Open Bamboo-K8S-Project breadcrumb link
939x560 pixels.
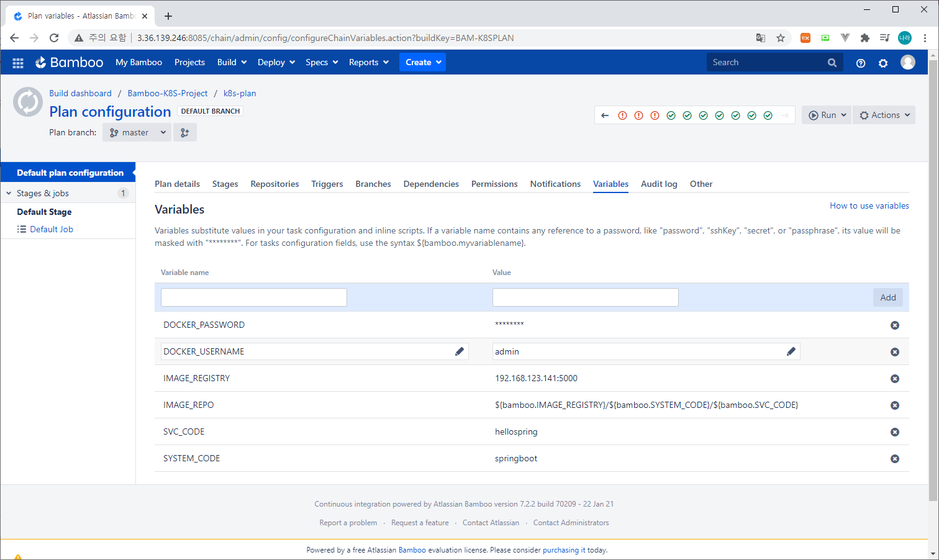tap(168, 93)
